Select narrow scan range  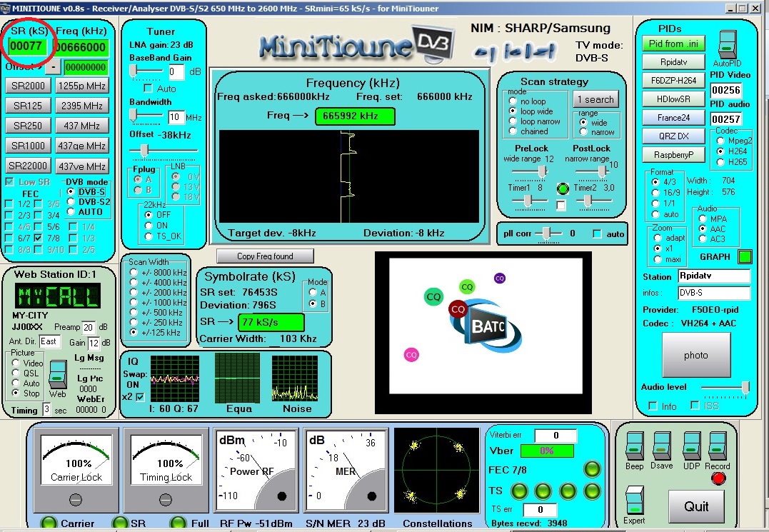click(583, 131)
